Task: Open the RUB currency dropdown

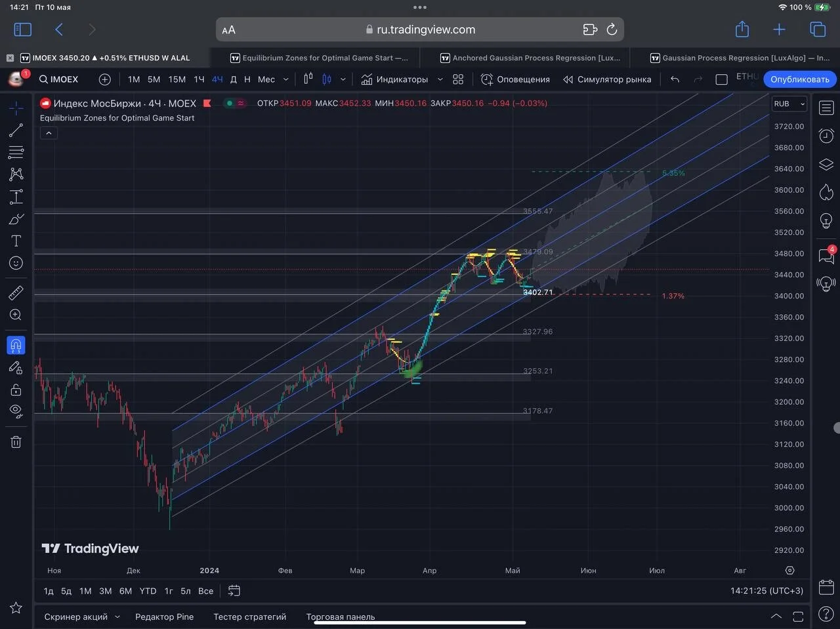Action: point(789,104)
